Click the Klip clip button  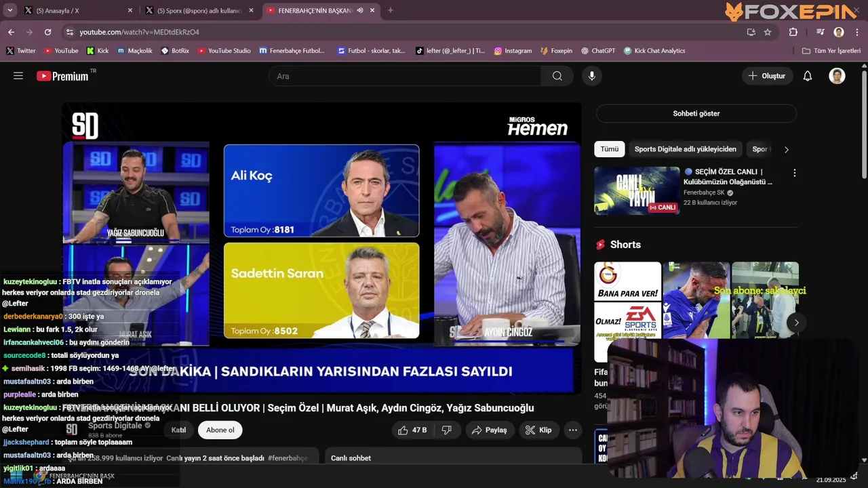click(539, 430)
